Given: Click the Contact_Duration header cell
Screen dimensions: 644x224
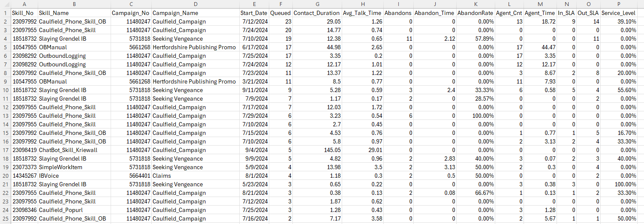Looking at the screenshot, I should [317, 13].
